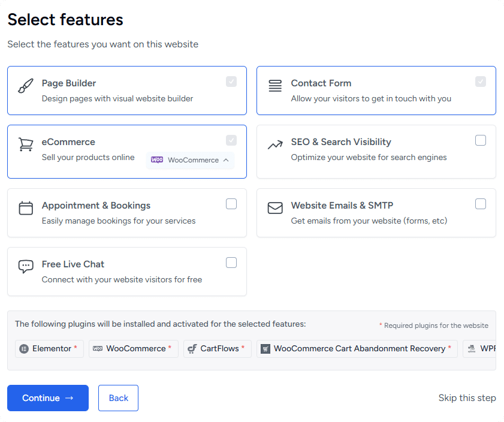
Task: Check the Appointment & Bookings checkbox
Action: [x=231, y=204]
